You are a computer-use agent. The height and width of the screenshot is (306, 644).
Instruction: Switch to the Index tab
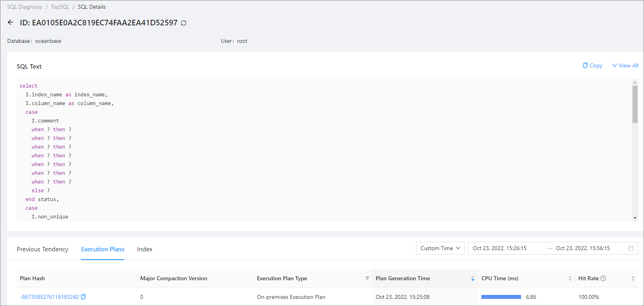point(144,249)
